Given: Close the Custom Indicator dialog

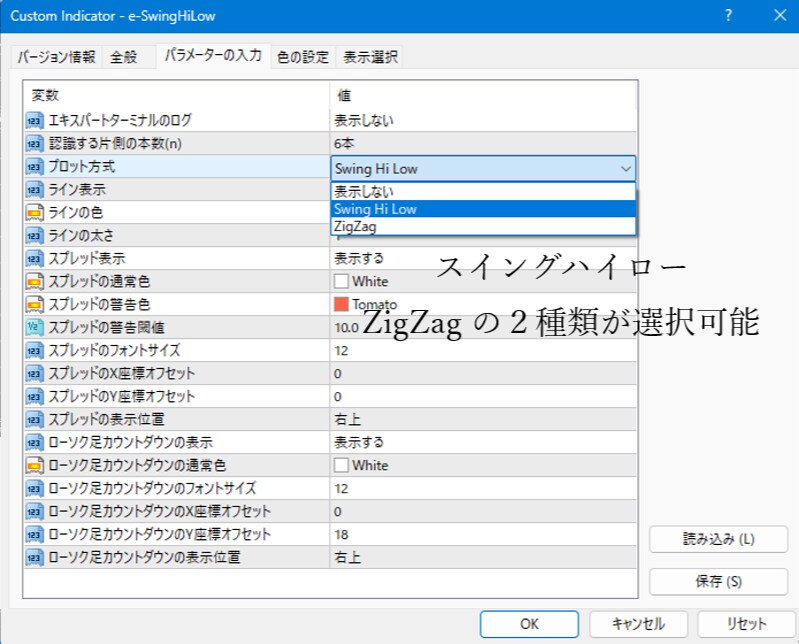Looking at the screenshot, I should [x=780, y=15].
